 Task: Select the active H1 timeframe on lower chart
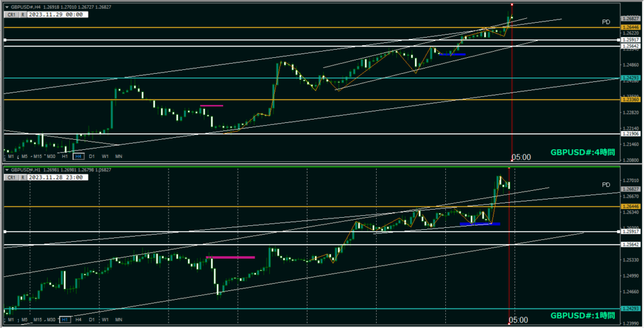tap(65, 319)
